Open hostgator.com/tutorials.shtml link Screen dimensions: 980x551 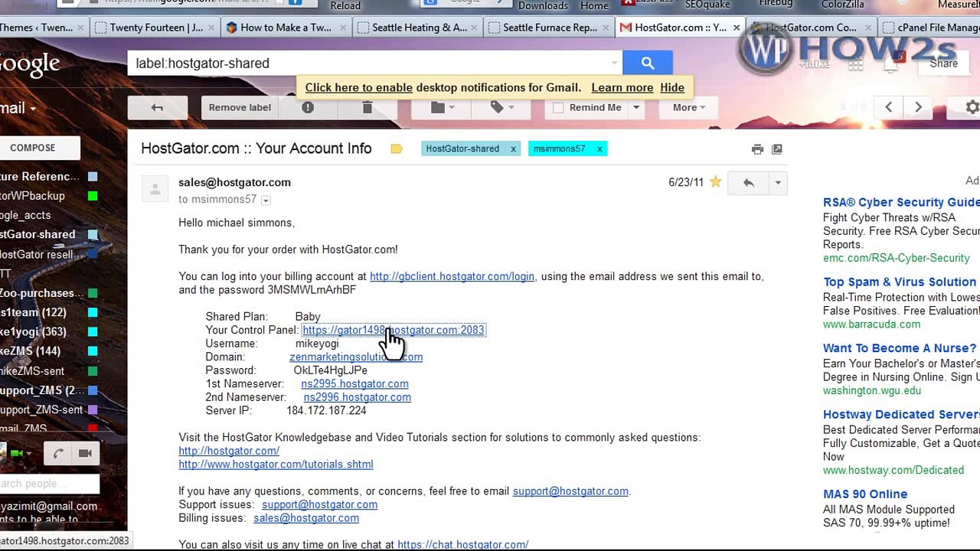pyautogui.click(x=276, y=464)
